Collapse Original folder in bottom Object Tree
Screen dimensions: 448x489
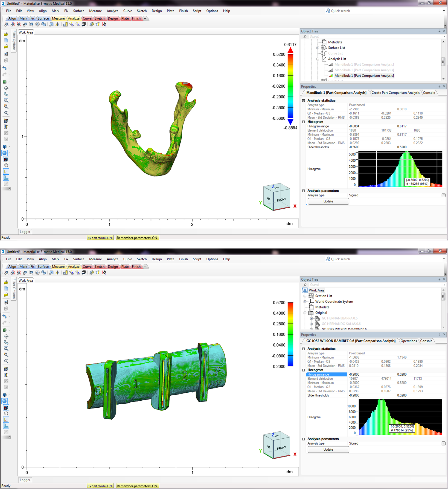coord(305,313)
